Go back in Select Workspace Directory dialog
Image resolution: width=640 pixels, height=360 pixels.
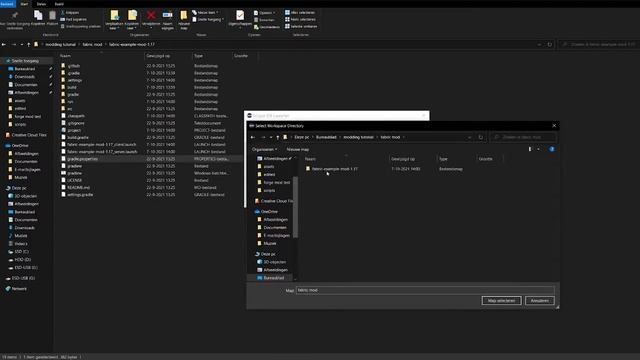coord(253,137)
